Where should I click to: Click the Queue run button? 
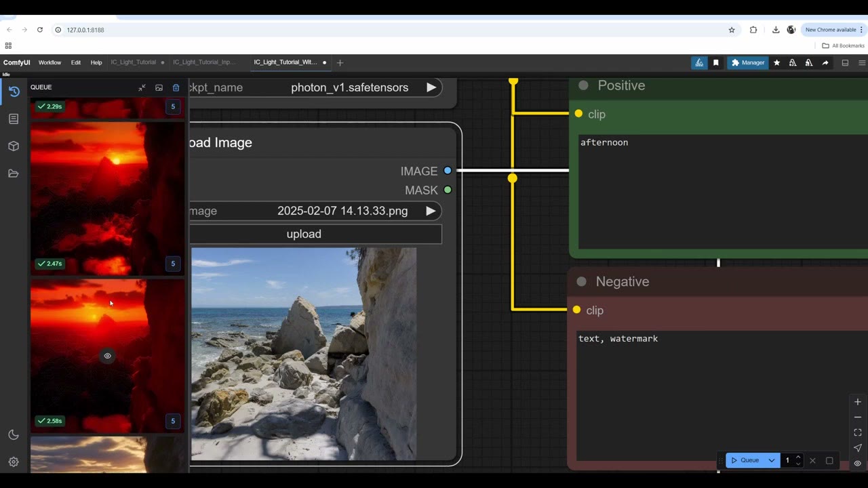[745, 460]
